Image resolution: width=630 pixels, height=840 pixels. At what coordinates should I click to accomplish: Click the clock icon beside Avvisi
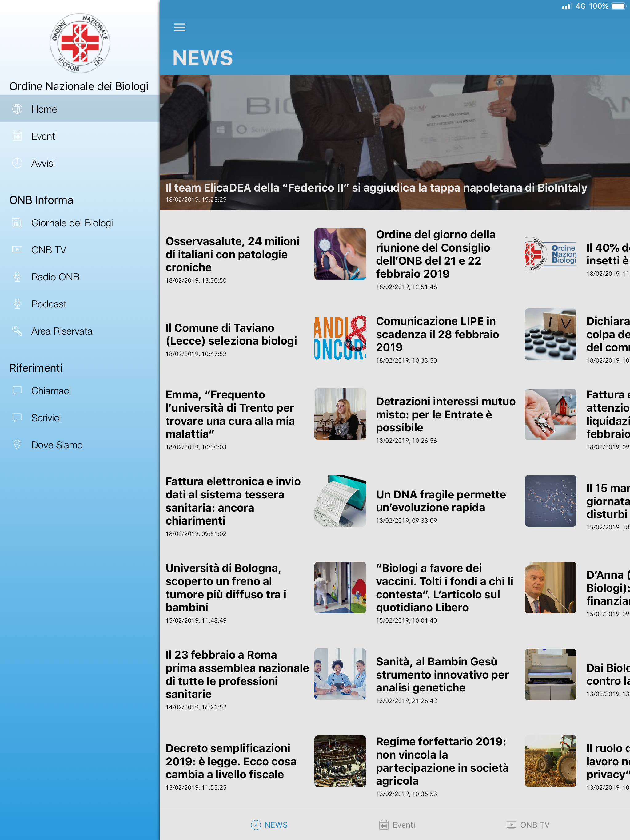17,163
